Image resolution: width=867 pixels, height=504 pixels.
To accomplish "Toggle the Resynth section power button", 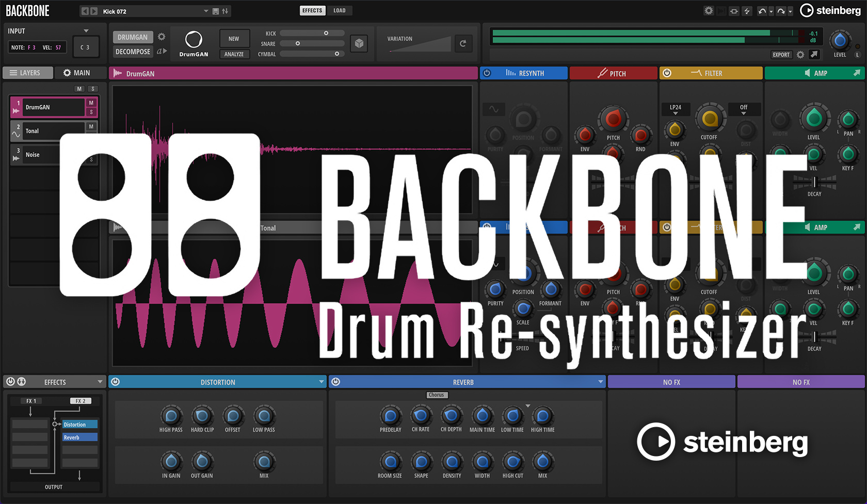I will (487, 73).
